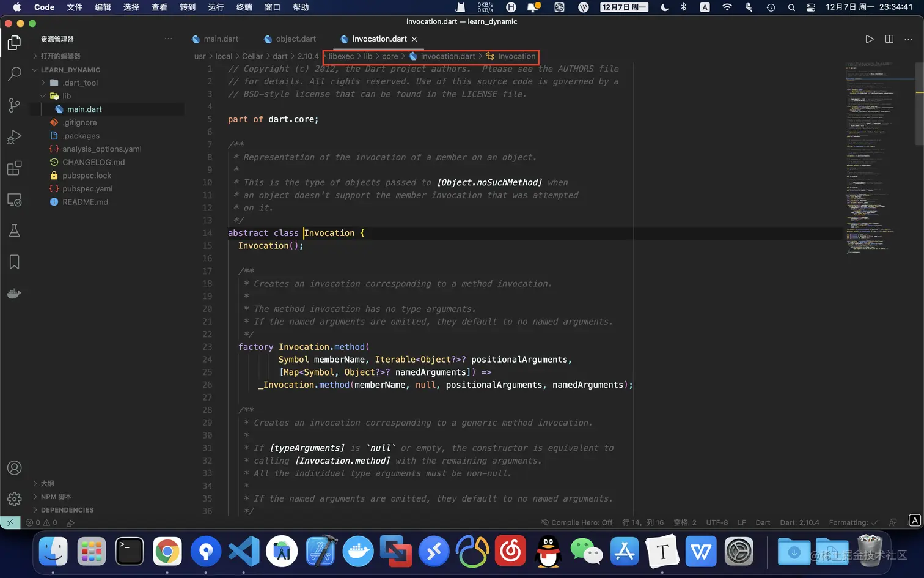Viewport: 924px width, 578px height.
Task: Open the Source Control view
Action: [x=14, y=105]
